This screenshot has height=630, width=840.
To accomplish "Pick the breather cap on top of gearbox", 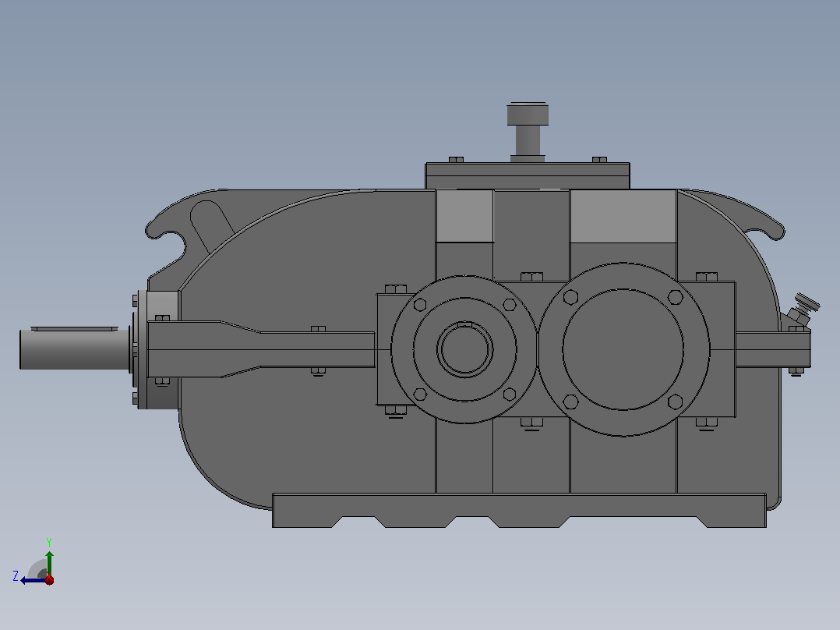I will click(x=528, y=131).
